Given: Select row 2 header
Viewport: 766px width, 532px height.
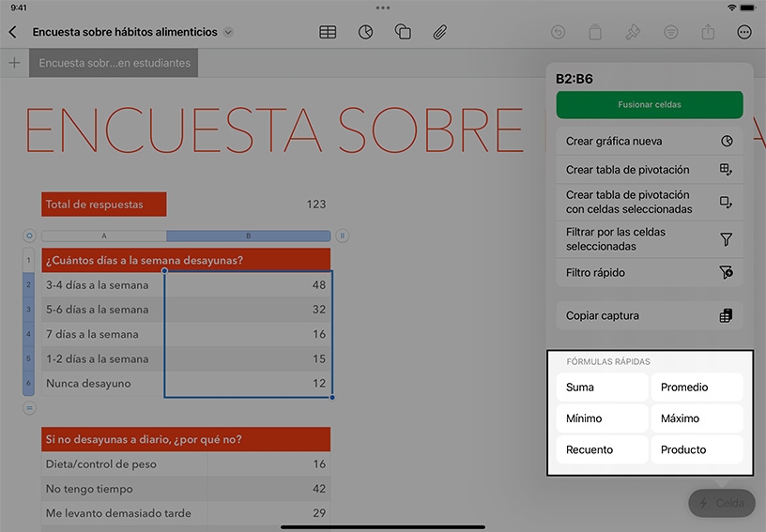Looking at the screenshot, I should click(x=28, y=284).
